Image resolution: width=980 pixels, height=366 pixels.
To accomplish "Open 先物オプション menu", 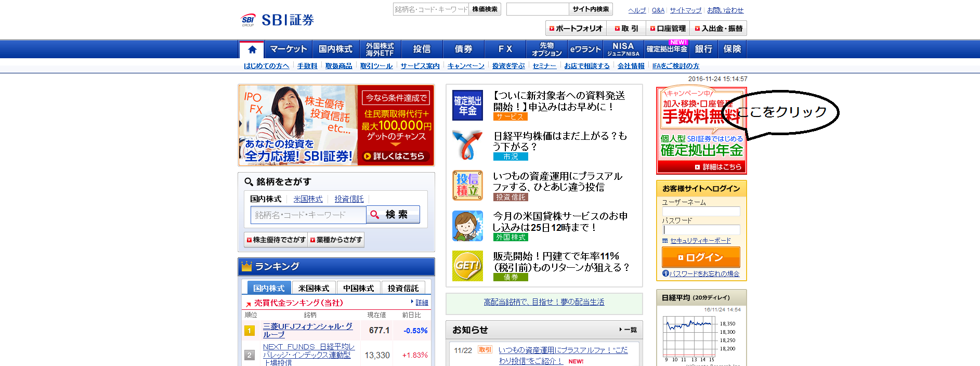I will point(546,49).
